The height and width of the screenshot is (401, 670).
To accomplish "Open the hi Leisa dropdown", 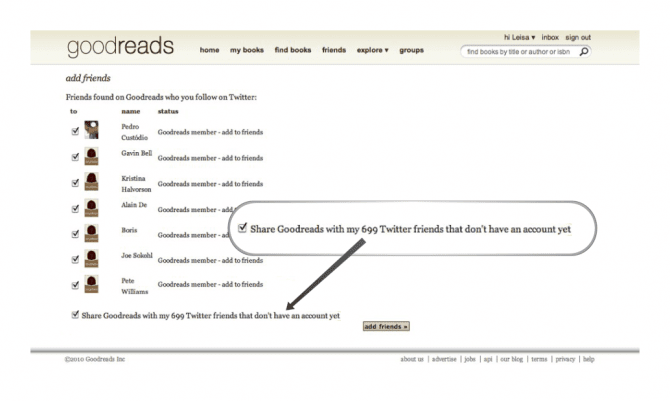I will (519, 37).
